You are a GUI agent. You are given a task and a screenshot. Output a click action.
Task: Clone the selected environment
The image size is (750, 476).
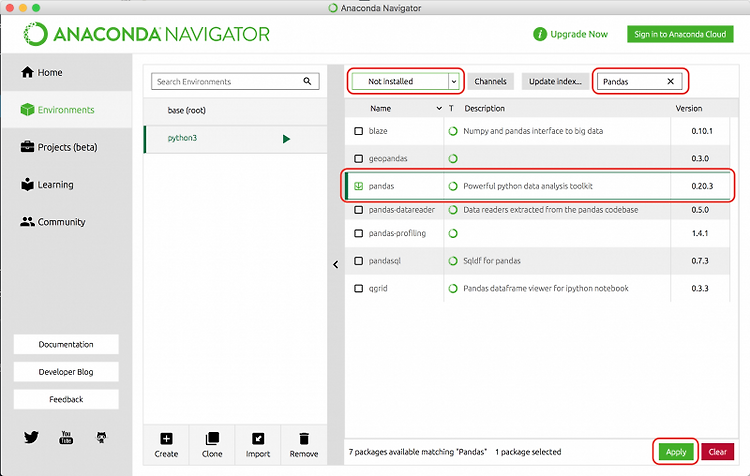tap(212, 445)
